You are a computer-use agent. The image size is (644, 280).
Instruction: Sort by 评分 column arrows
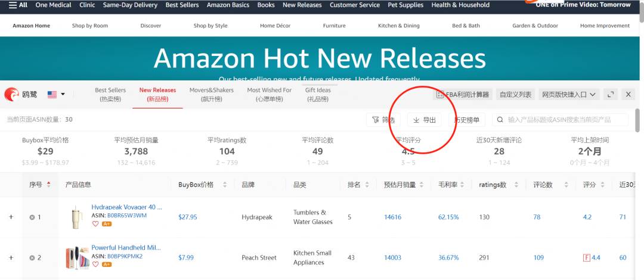[x=603, y=185]
